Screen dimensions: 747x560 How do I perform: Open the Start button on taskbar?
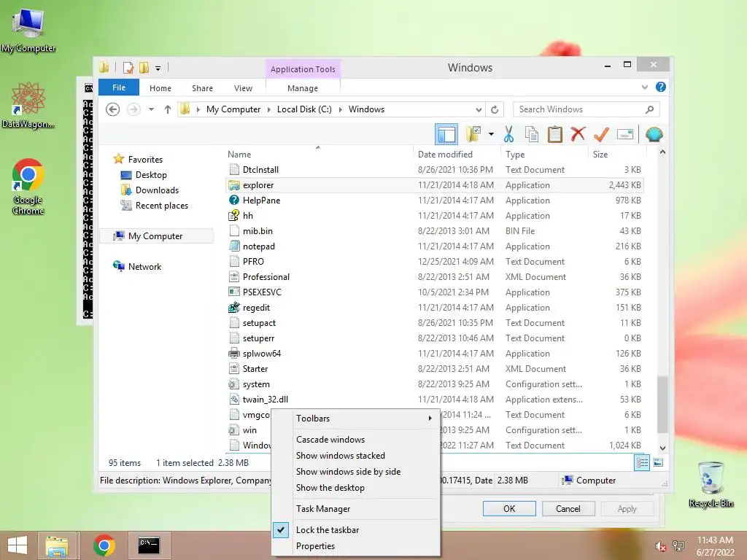click(x=18, y=545)
